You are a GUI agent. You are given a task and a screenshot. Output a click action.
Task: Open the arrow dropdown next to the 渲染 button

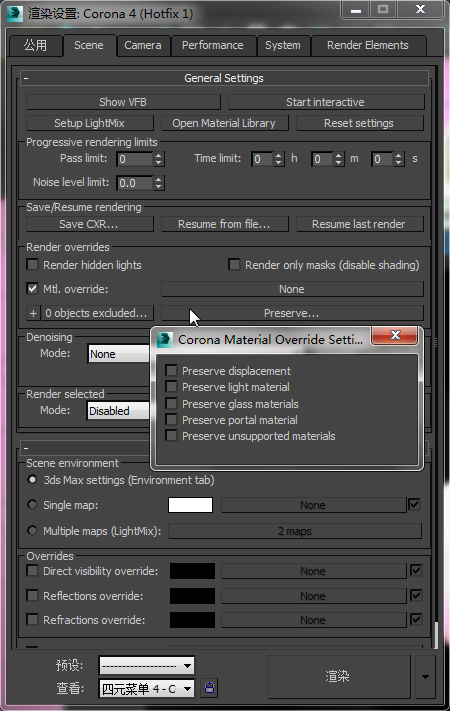coord(425,677)
